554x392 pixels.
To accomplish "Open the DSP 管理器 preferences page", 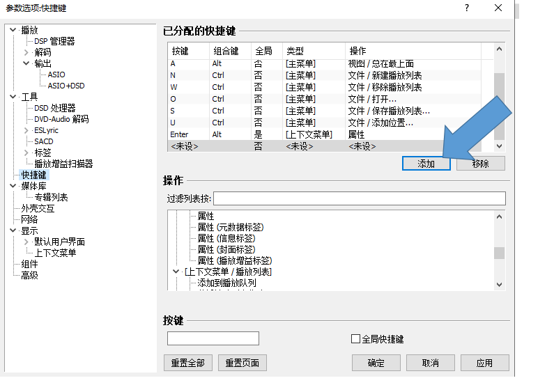I will pos(54,41).
